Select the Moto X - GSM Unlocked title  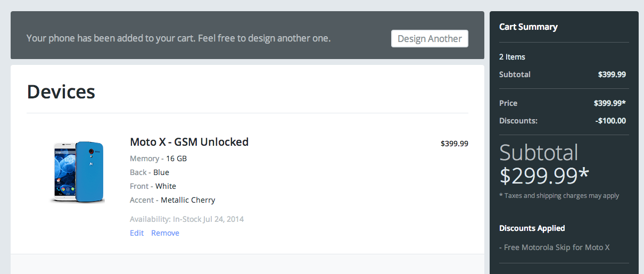(189, 142)
